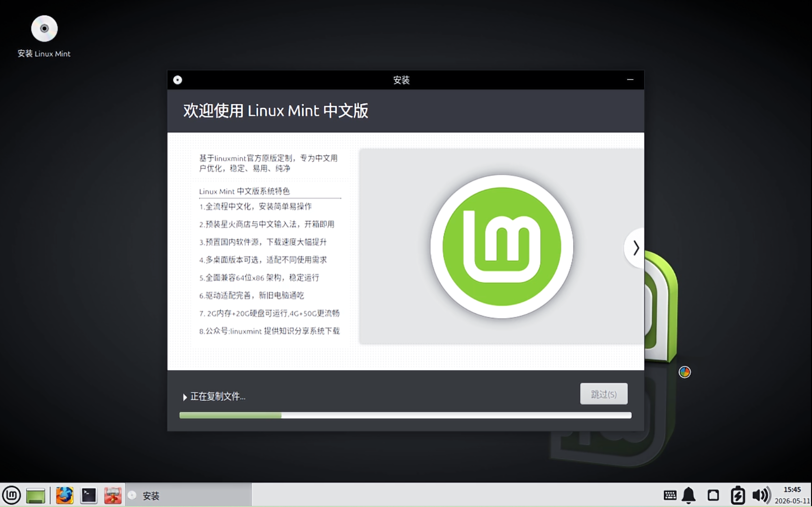The height and width of the screenshot is (507, 812).
Task: Launch Firefox from the taskbar
Action: pyautogui.click(x=64, y=495)
